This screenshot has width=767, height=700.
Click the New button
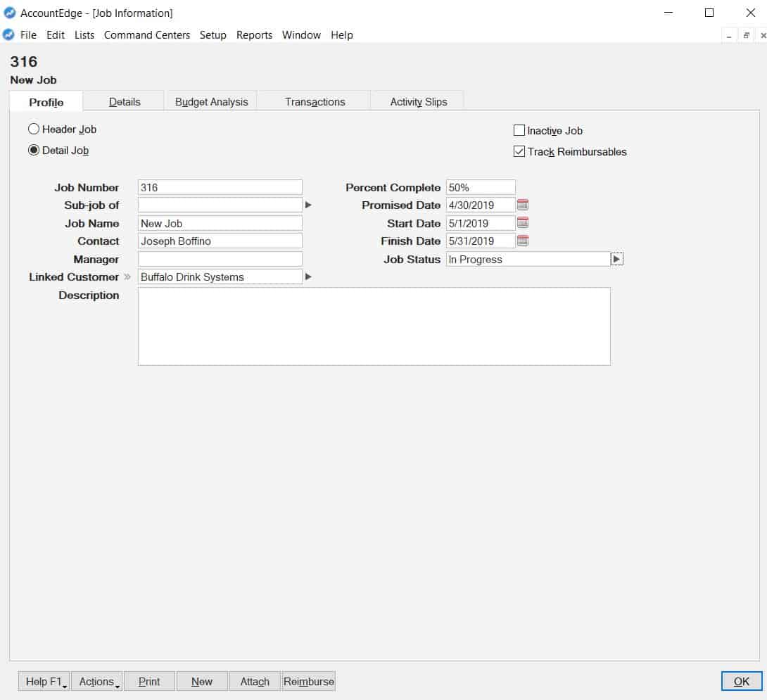tap(201, 682)
